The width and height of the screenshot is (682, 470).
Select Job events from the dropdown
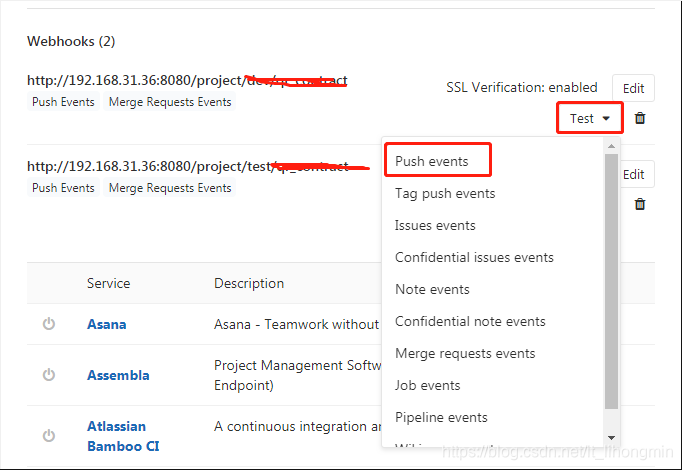428,385
